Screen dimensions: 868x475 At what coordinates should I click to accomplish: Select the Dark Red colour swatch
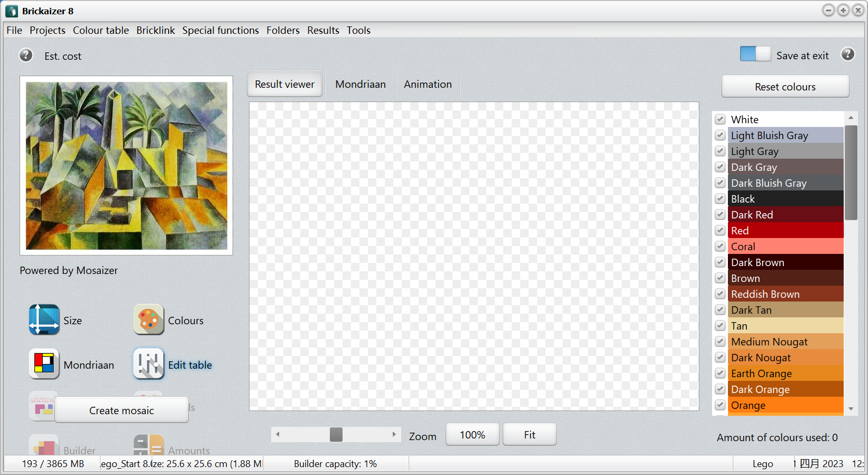click(786, 215)
